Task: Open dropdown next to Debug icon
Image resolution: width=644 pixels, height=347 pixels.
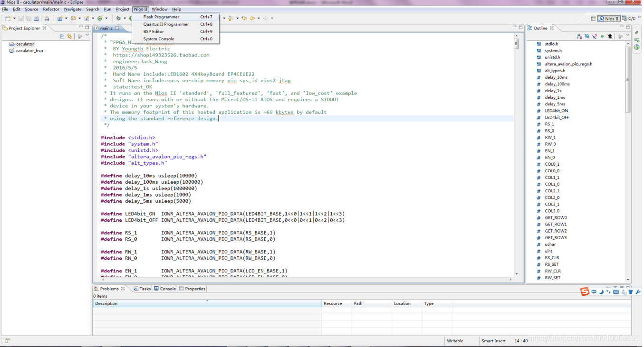Action: click(x=125, y=19)
